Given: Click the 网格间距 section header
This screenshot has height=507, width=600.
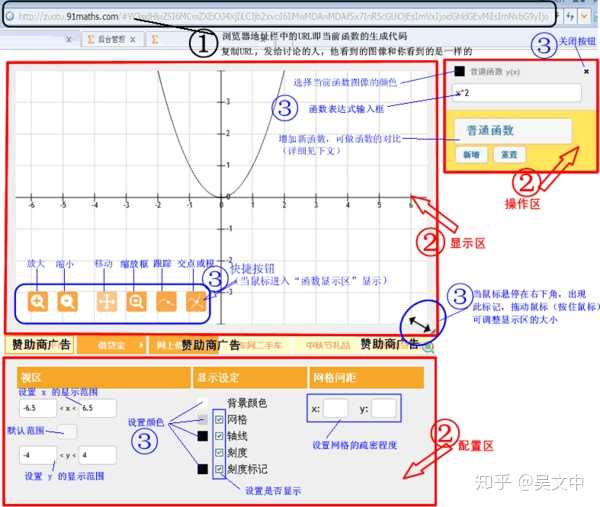Looking at the screenshot, I should tap(367, 378).
